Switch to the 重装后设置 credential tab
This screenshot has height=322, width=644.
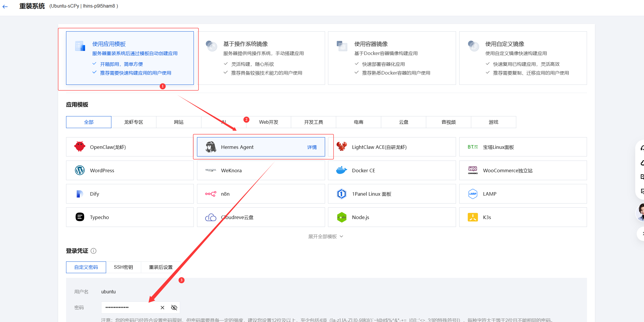coord(161,267)
